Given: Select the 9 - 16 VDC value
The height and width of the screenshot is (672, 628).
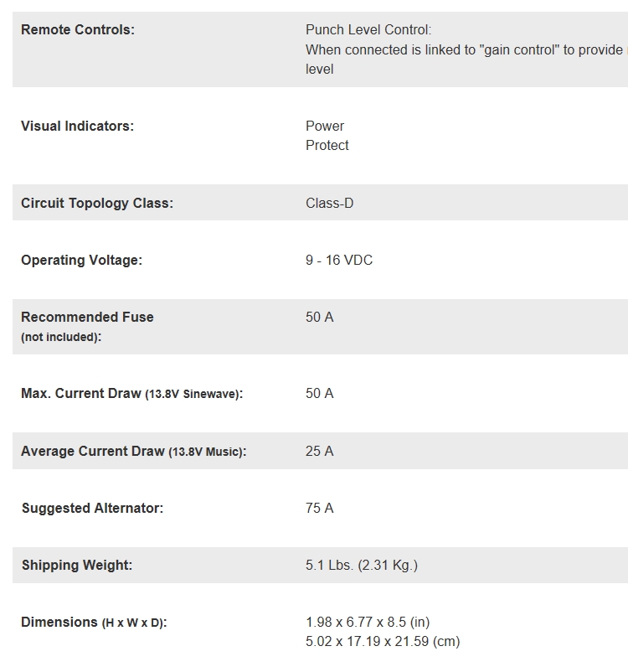Looking at the screenshot, I should tap(339, 261).
